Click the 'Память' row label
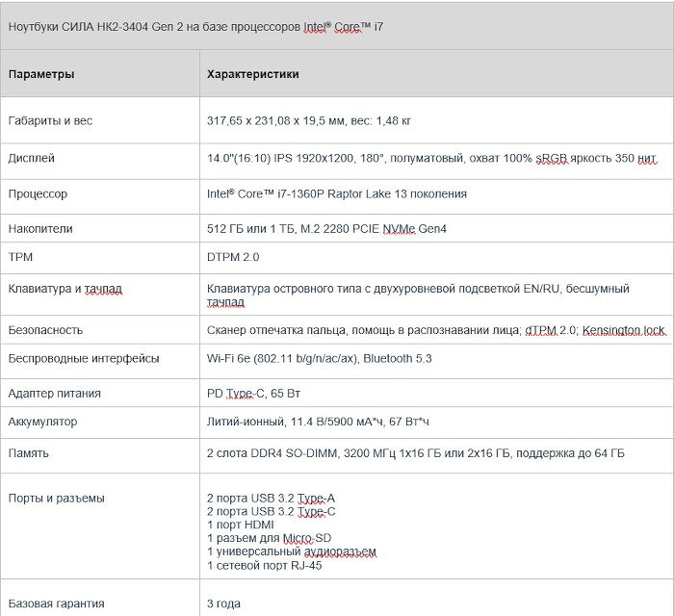This screenshot has width=674, height=616. pos(28,453)
